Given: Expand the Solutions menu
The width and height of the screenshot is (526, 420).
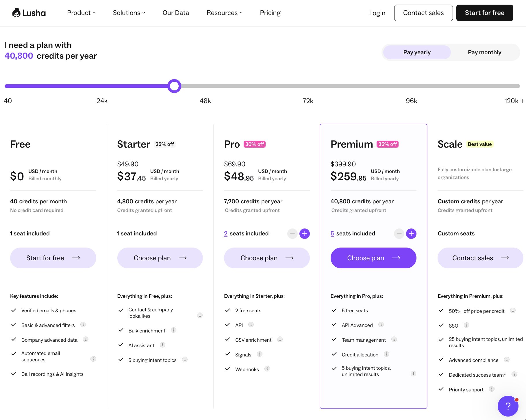Looking at the screenshot, I should click(x=129, y=13).
